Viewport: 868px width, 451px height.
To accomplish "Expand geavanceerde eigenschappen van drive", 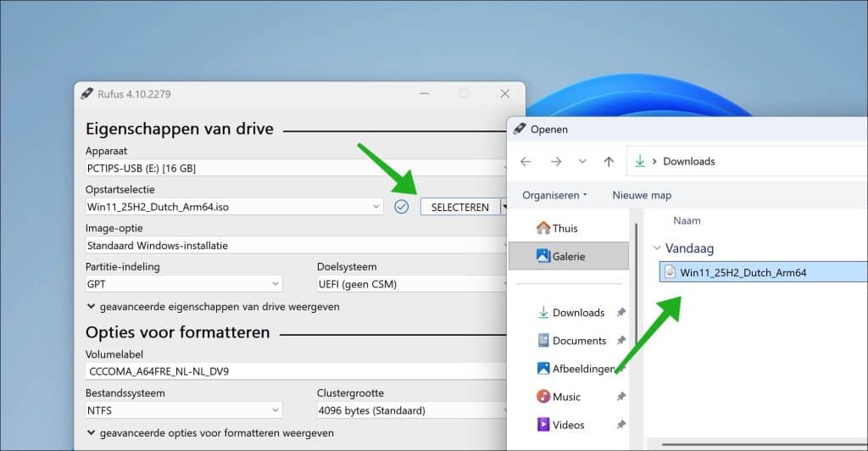I will [212, 307].
